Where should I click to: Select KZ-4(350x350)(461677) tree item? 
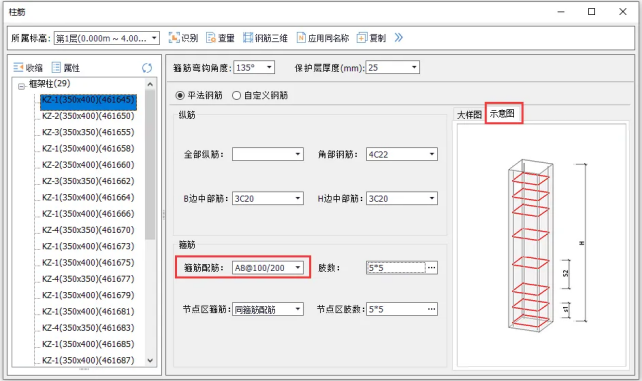tap(88, 279)
